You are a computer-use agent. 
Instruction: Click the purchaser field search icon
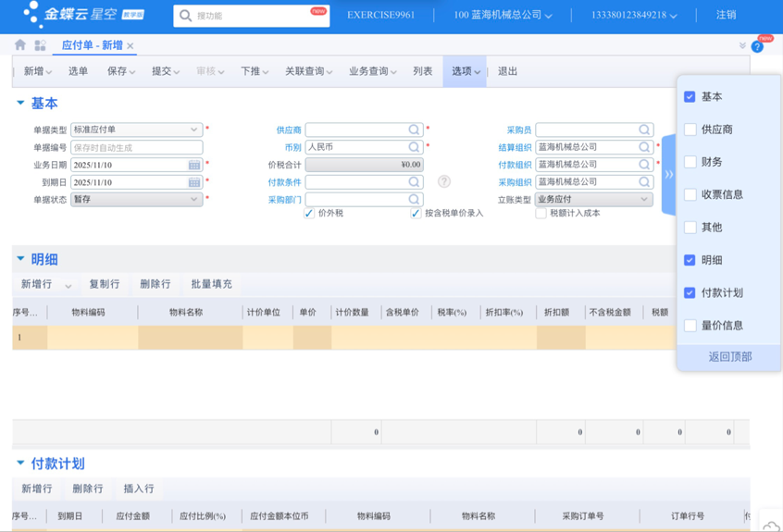644,130
